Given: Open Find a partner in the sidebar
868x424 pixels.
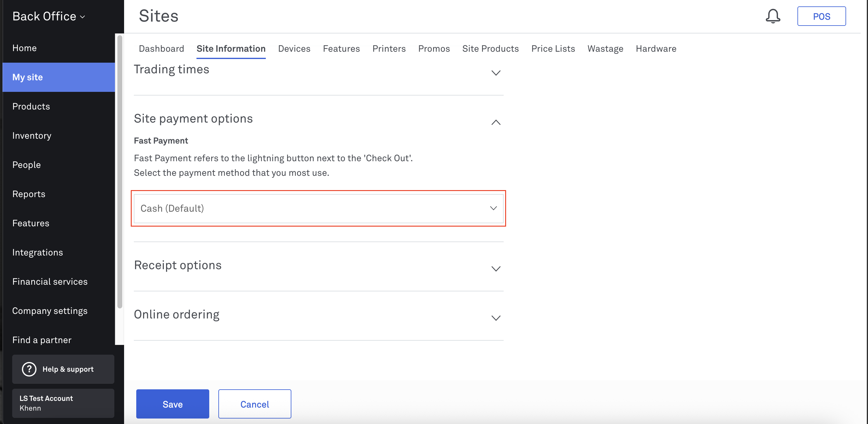Looking at the screenshot, I should tap(59, 340).
